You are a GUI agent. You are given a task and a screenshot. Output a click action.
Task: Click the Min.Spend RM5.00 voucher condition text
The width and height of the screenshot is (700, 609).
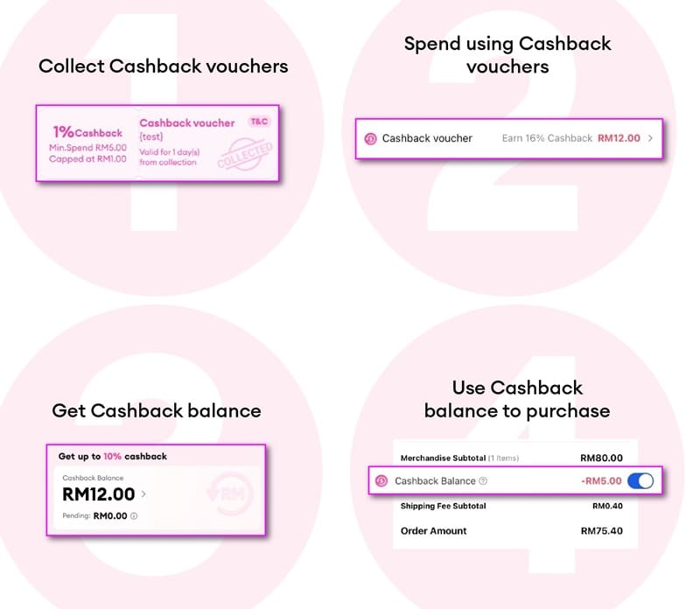(87, 148)
